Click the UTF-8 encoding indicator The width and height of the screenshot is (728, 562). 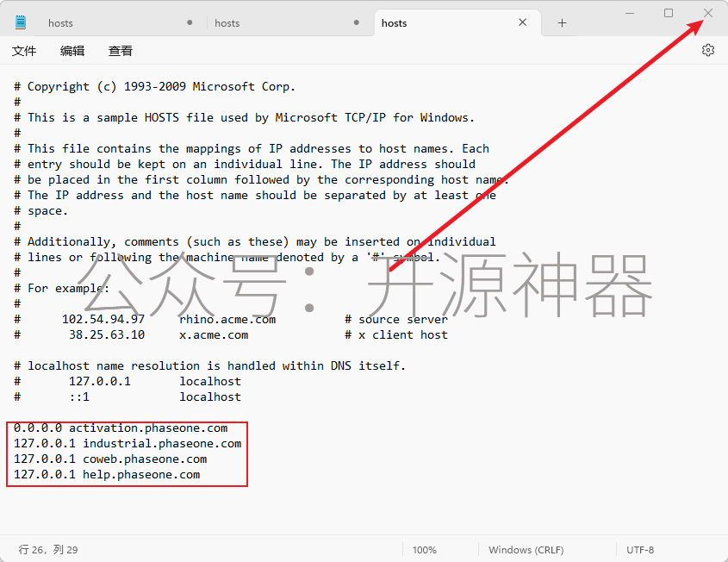(640, 550)
